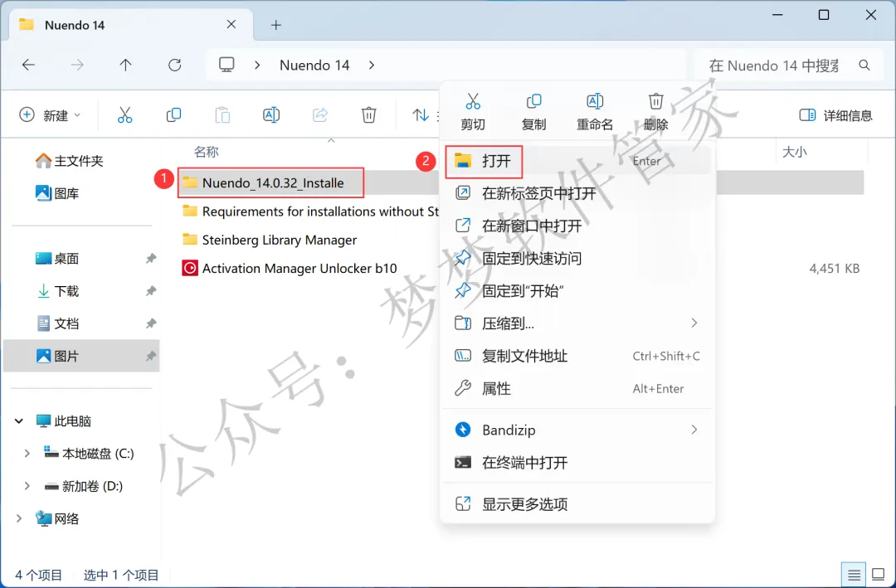This screenshot has height=588, width=896.
Task: Choose 显示更多选项
Action: (577, 504)
